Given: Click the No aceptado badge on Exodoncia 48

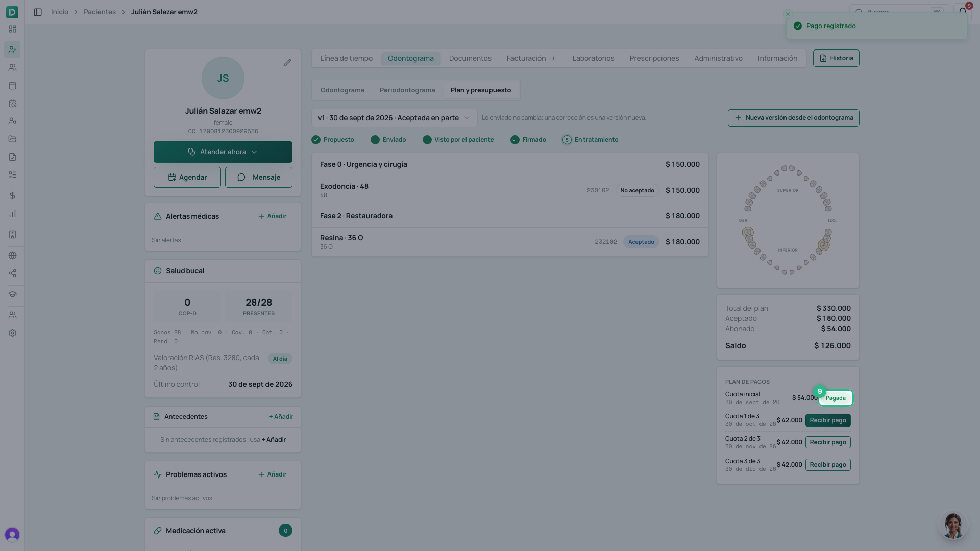Looking at the screenshot, I should click(637, 190).
